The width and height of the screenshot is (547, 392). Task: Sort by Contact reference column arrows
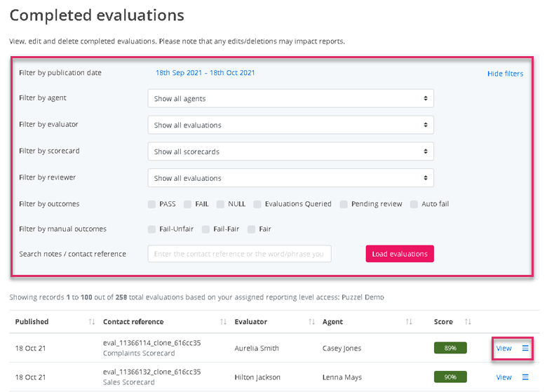[224, 322]
